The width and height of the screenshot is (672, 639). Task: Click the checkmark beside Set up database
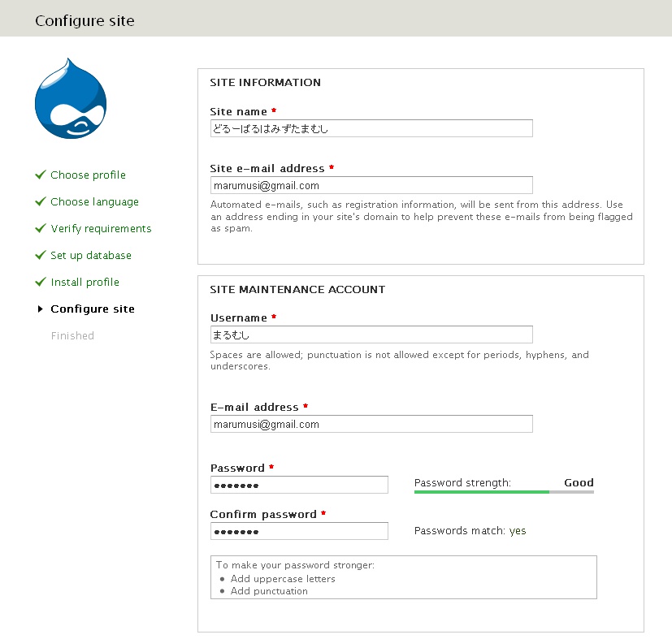[x=40, y=255]
